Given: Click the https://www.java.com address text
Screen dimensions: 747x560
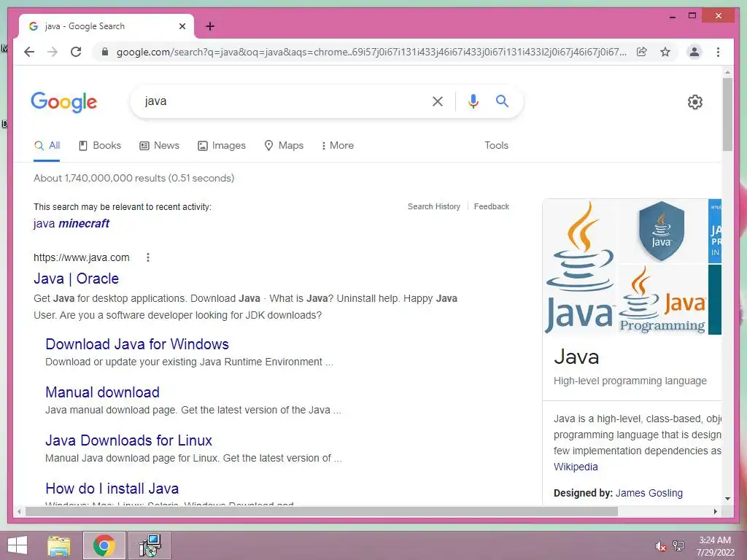Looking at the screenshot, I should 82,257.
